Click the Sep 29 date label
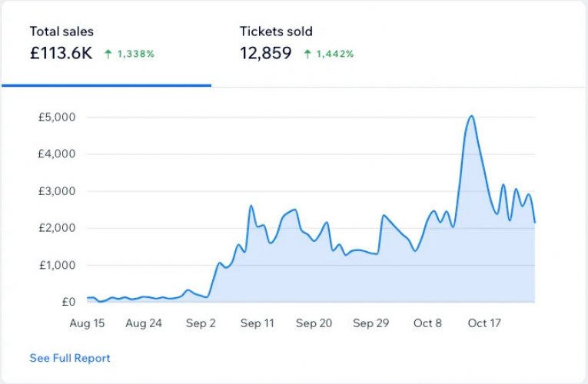Image resolution: width=588 pixels, height=384 pixels. coord(370,323)
